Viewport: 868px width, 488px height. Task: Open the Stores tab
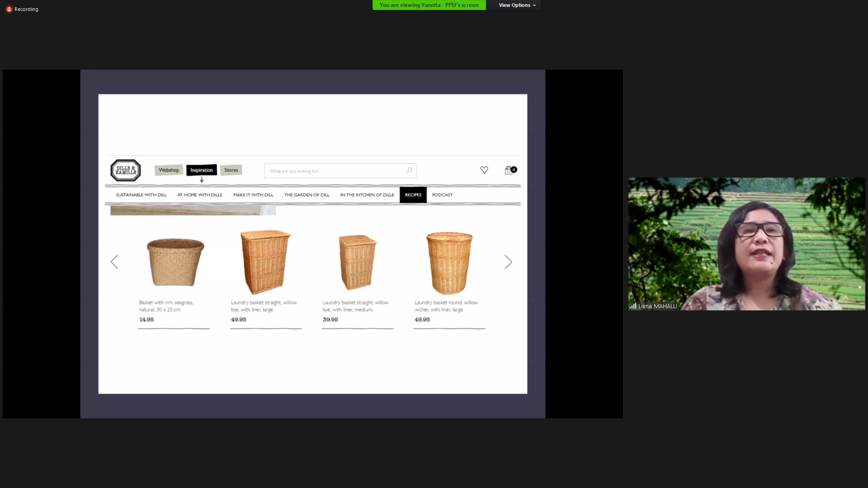(x=231, y=170)
